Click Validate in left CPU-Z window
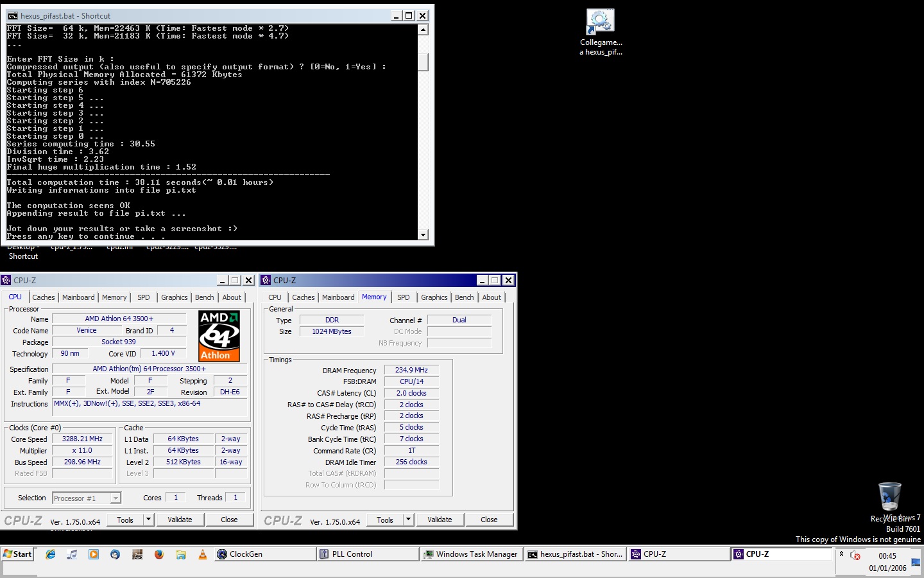 (180, 520)
